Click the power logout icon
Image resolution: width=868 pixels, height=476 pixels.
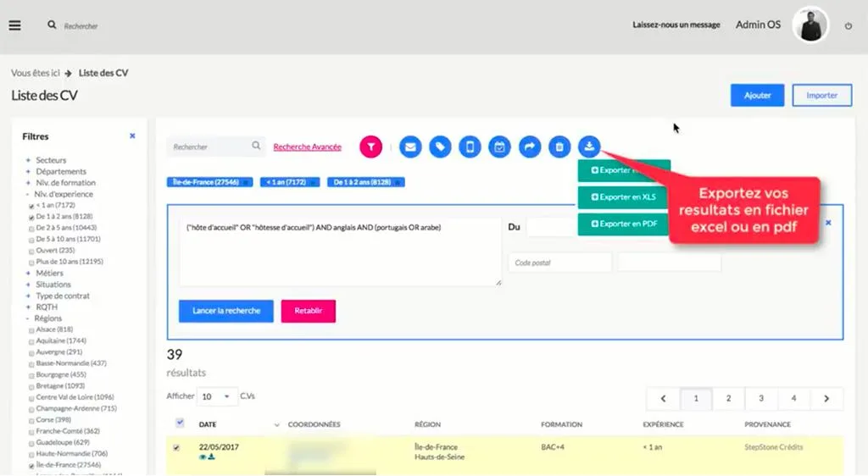(x=848, y=25)
